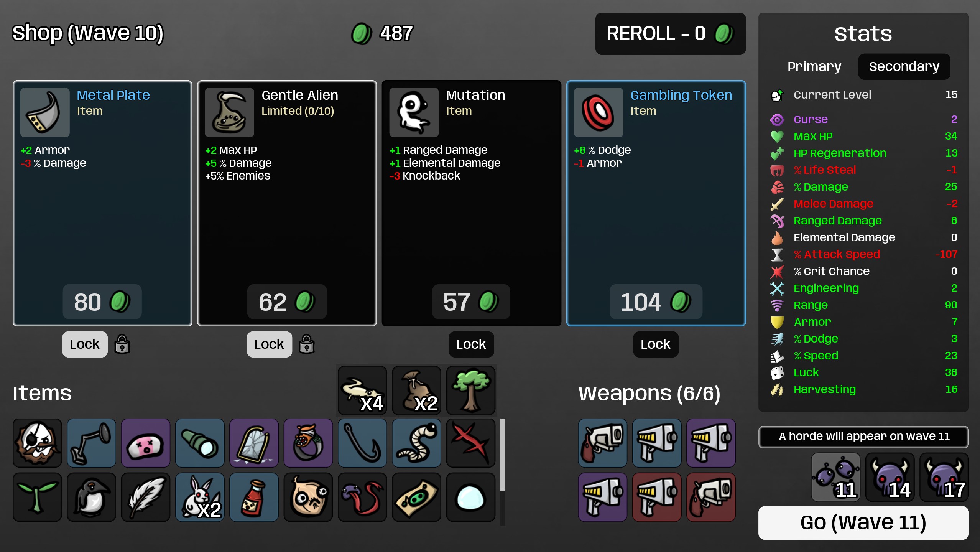Lock the Mutation shop item
Viewport: 980px width, 552px height.
point(471,344)
